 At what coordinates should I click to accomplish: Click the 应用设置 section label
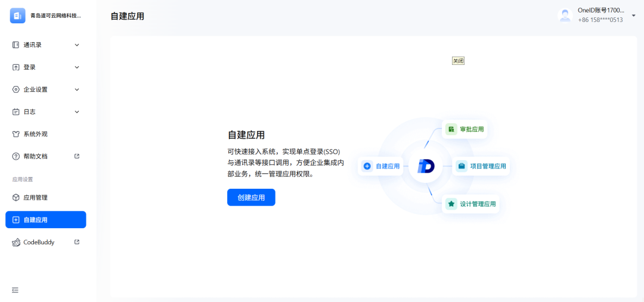pyautogui.click(x=23, y=179)
